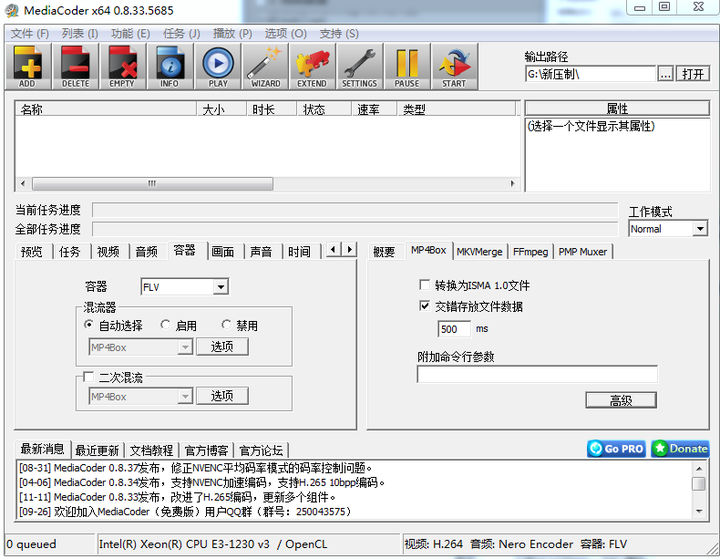Switch to the 视频 tab

click(108, 252)
